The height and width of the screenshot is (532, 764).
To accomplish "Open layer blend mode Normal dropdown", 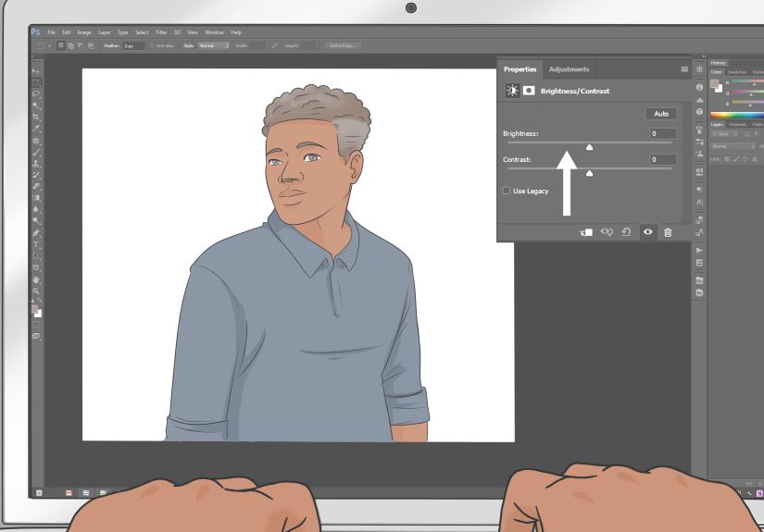I will (x=733, y=146).
